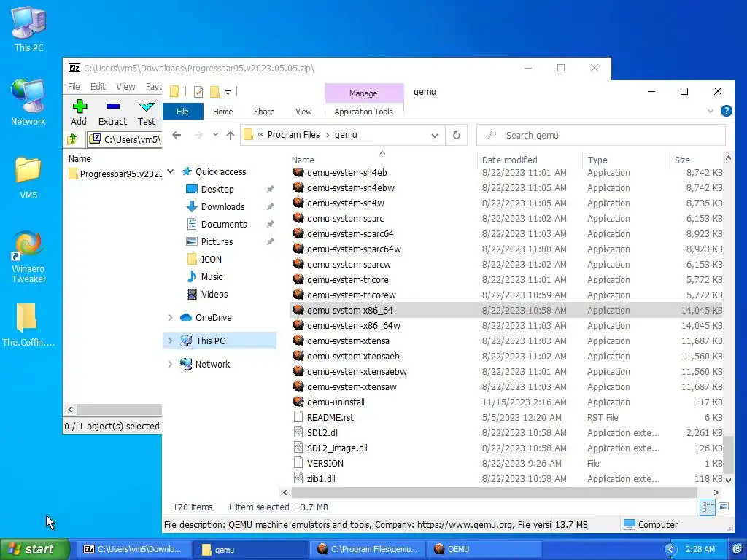Expand the ribbon with the chevron
This screenshot has height=560, width=747.
click(711, 111)
